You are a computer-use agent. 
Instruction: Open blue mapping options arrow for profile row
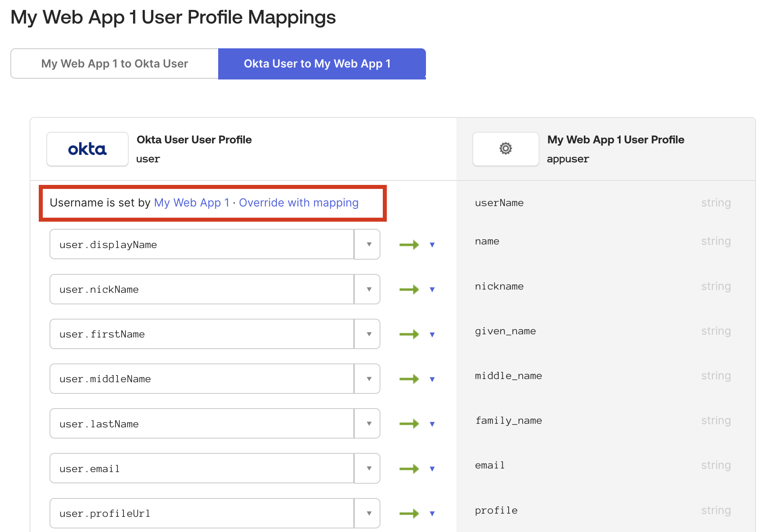tap(432, 514)
